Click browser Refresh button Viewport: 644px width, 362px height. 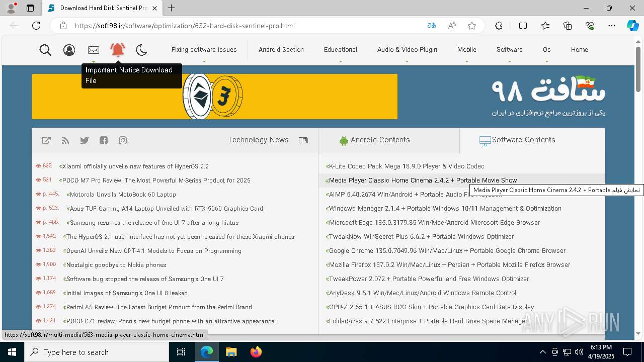point(36,26)
